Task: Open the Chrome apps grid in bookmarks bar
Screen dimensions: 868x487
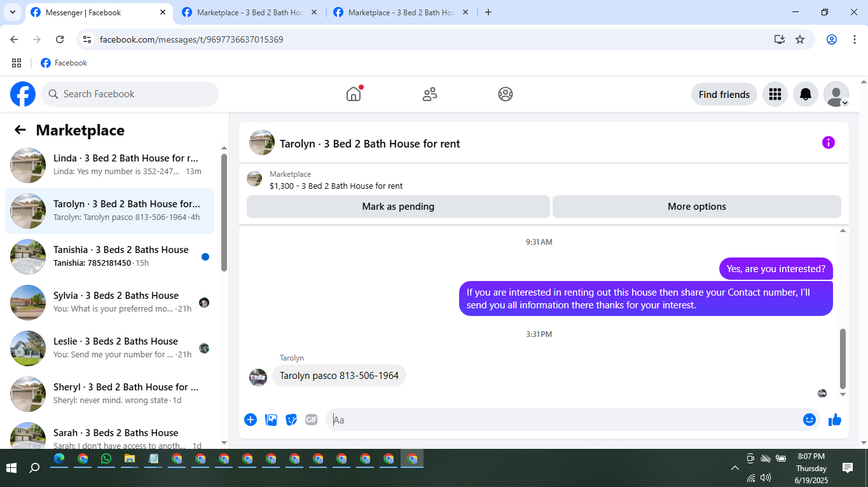Action: (x=17, y=63)
